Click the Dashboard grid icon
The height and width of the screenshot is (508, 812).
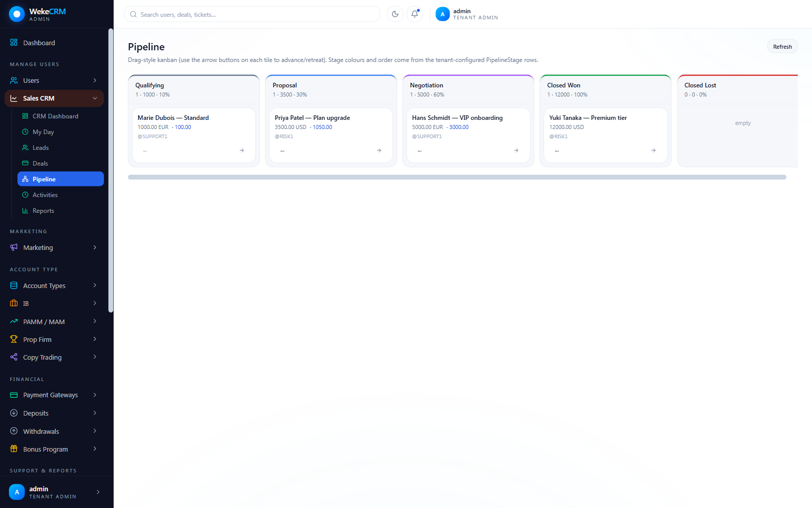[14, 43]
